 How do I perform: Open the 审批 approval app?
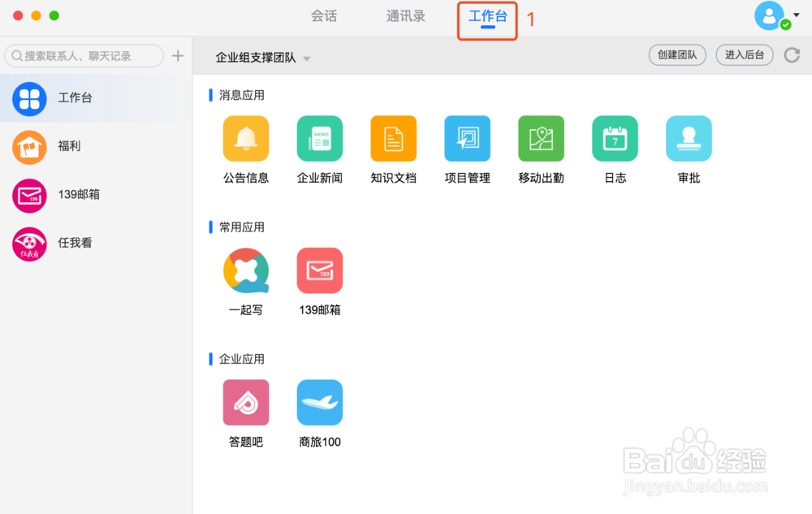click(688, 138)
